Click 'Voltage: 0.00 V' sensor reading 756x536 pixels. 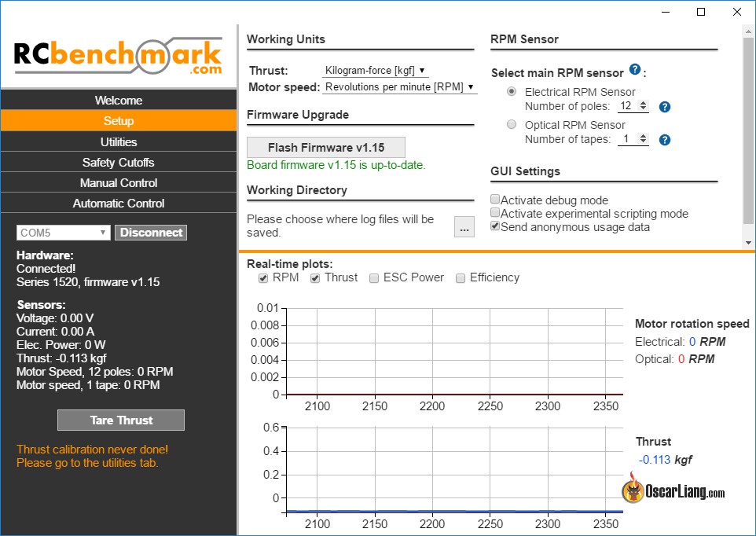55,318
